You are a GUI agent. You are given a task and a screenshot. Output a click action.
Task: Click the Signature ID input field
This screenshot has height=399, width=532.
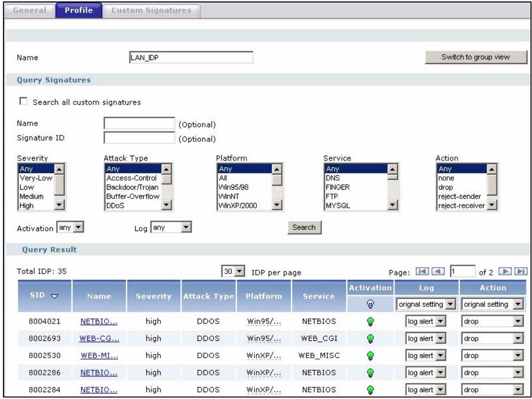(139, 137)
